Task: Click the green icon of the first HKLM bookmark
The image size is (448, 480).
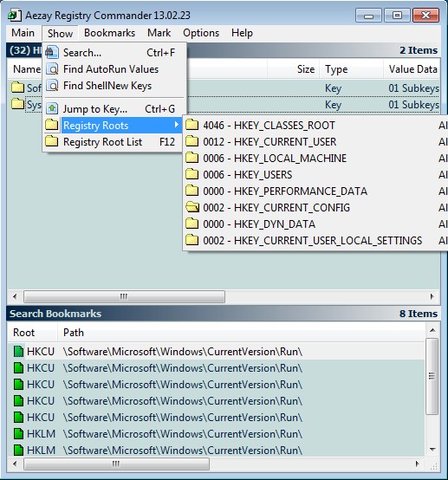Action: [x=19, y=434]
